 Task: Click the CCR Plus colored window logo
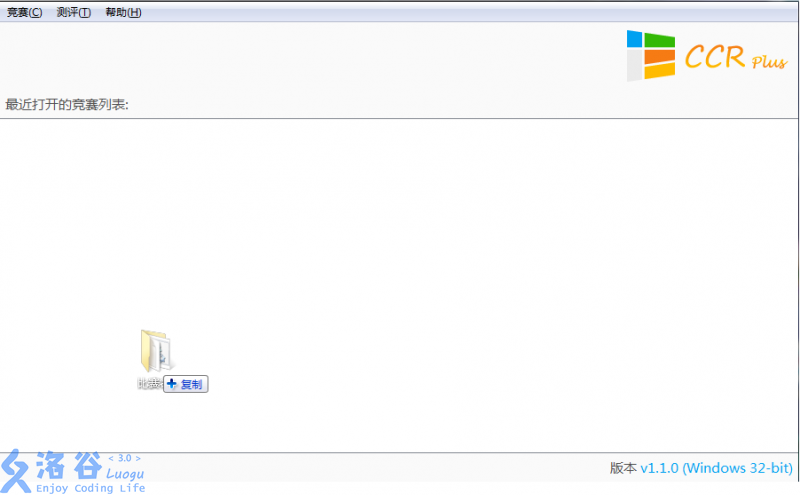click(x=650, y=55)
